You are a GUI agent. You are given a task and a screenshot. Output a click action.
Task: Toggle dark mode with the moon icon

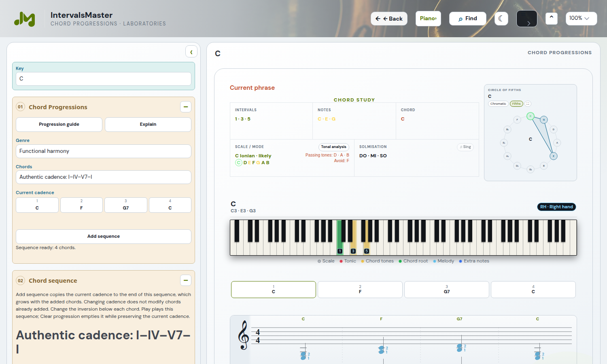[501, 19]
